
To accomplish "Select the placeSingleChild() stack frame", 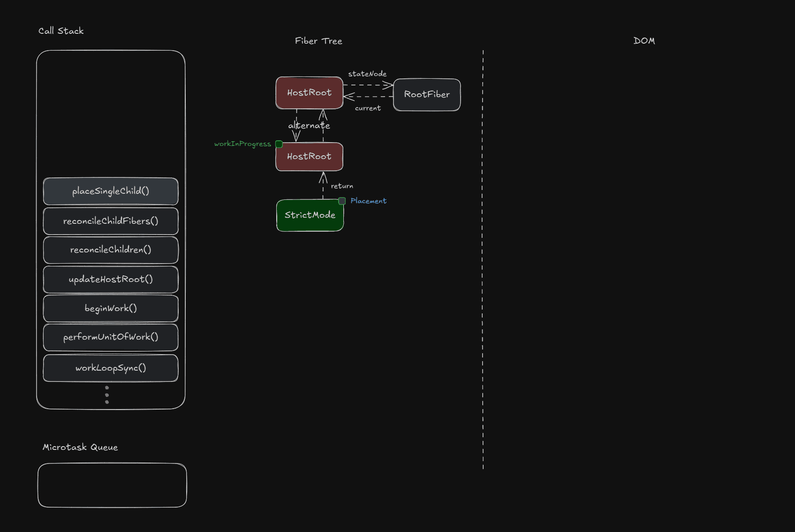I will pos(111,191).
